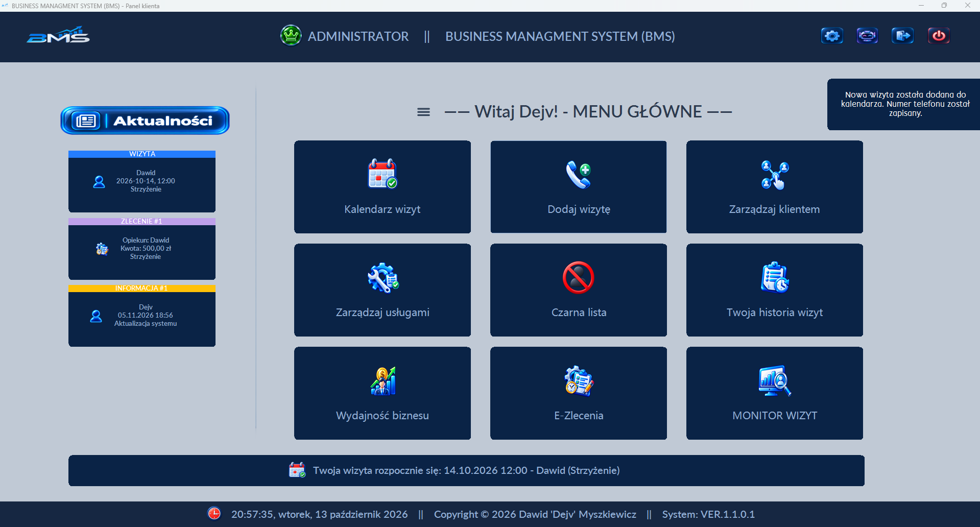Open the settings gear icon in header
The width and height of the screenshot is (980, 527).
pyautogui.click(x=832, y=36)
